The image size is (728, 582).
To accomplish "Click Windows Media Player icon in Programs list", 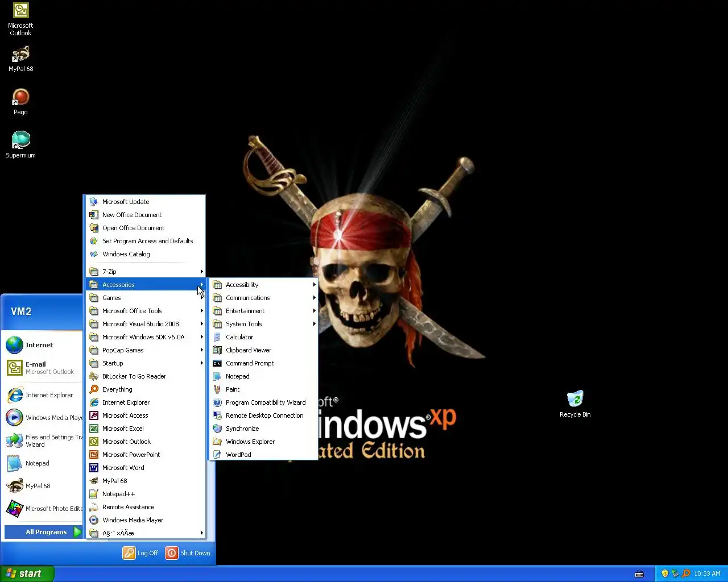I will pyautogui.click(x=94, y=520).
